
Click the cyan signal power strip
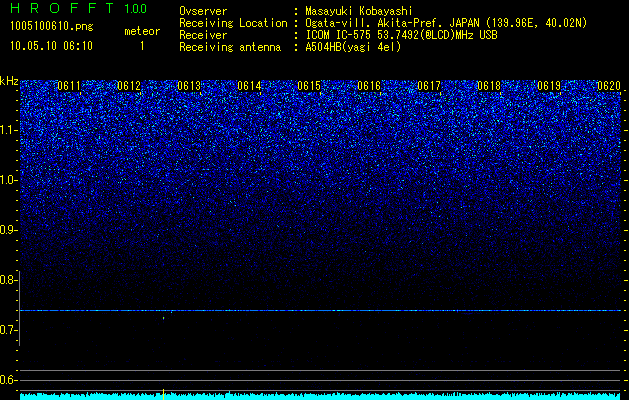[321, 396]
